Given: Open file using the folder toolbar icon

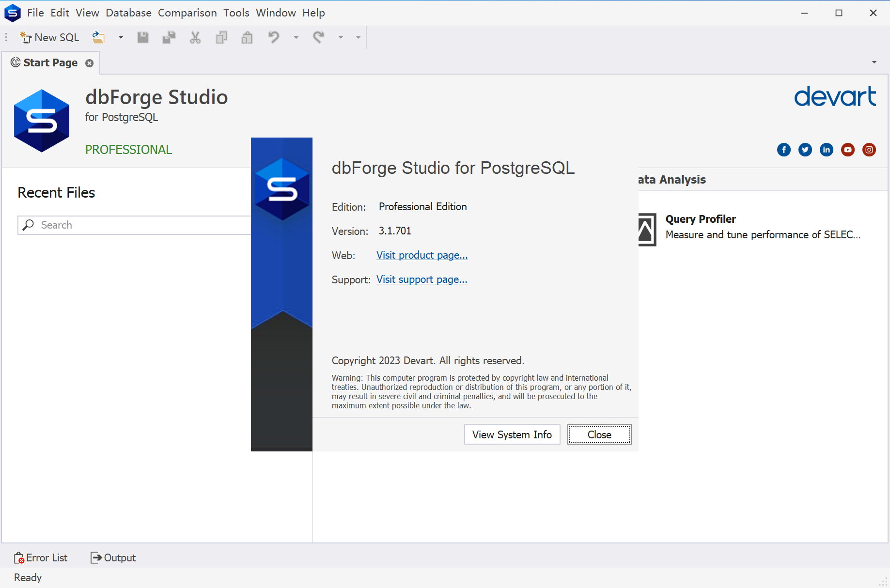Looking at the screenshot, I should (x=99, y=37).
